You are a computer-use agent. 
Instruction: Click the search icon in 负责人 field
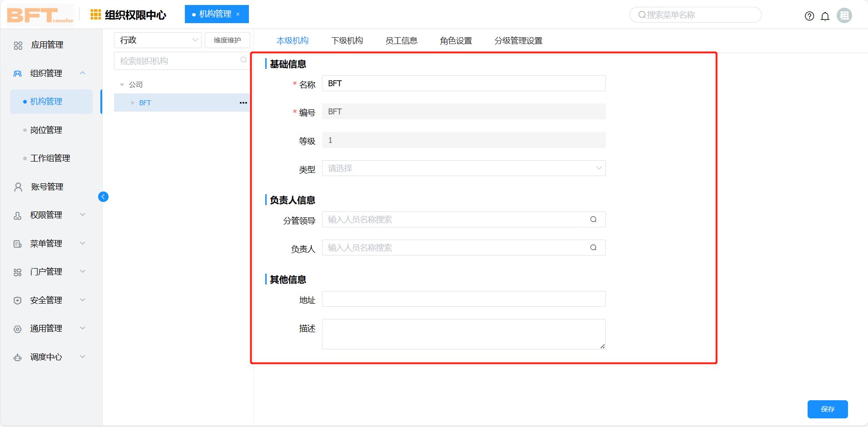(x=593, y=248)
